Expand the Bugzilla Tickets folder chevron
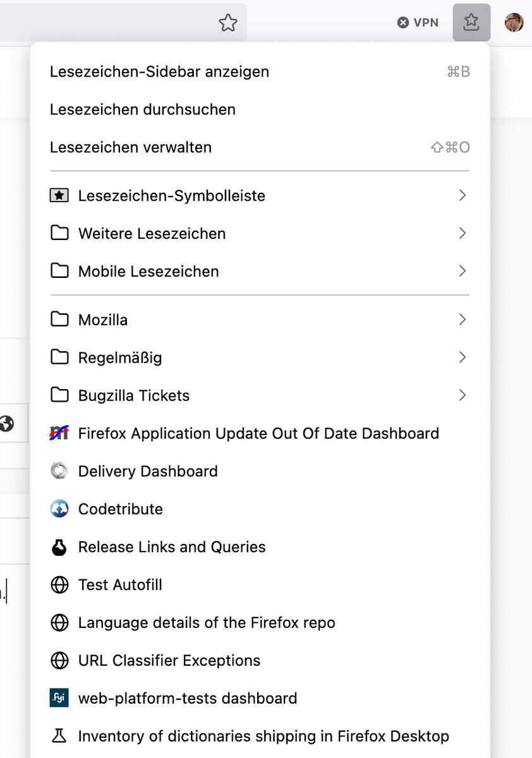The height and width of the screenshot is (758, 532). click(462, 395)
